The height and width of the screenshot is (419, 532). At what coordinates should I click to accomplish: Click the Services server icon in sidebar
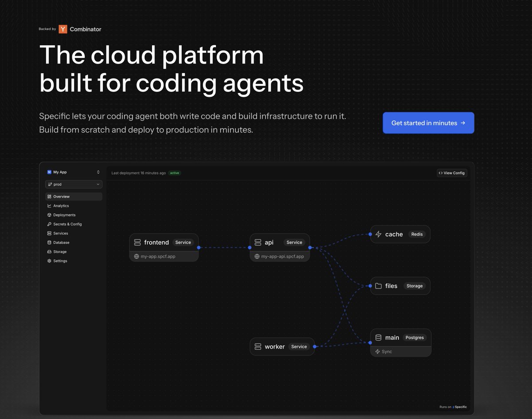(49, 233)
